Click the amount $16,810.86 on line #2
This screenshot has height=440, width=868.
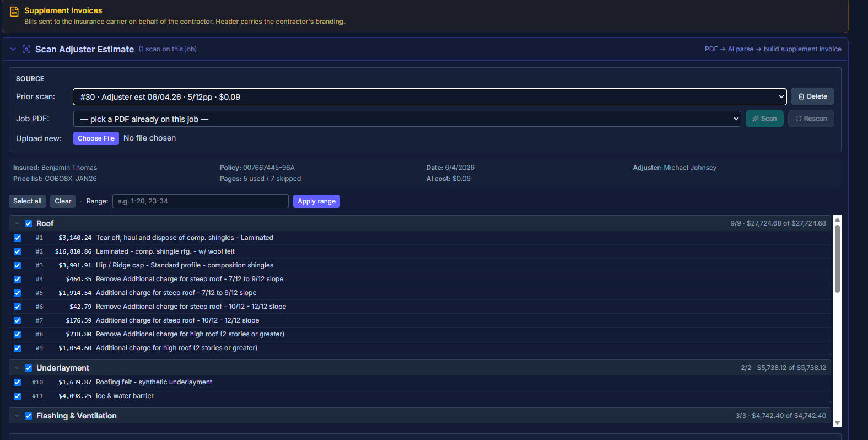(x=73, y=251)
